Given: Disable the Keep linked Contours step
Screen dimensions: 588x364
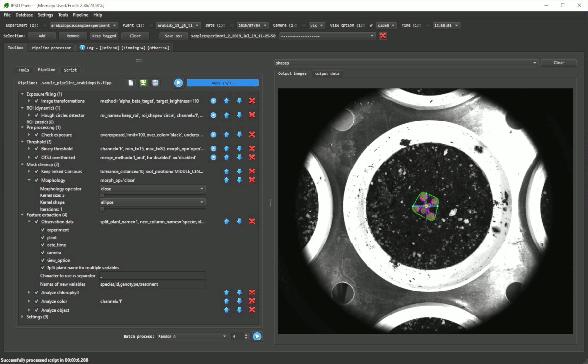Looking at the screenshot, I should coord(37,172).
